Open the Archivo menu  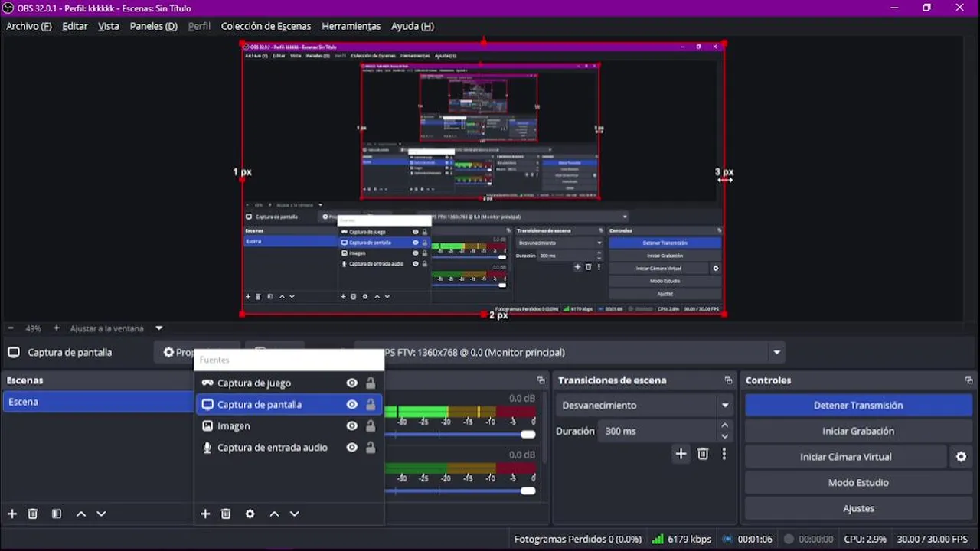(29, 26)
